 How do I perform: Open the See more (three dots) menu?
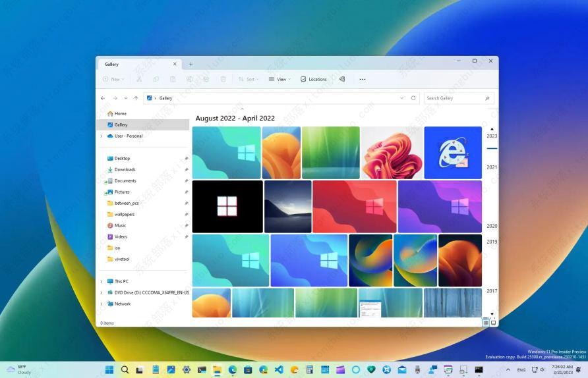coord(362,79)
